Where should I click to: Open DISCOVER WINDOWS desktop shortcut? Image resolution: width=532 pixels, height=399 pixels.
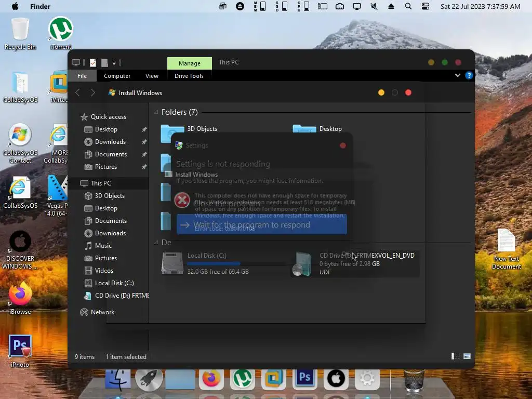click(20, 250)
